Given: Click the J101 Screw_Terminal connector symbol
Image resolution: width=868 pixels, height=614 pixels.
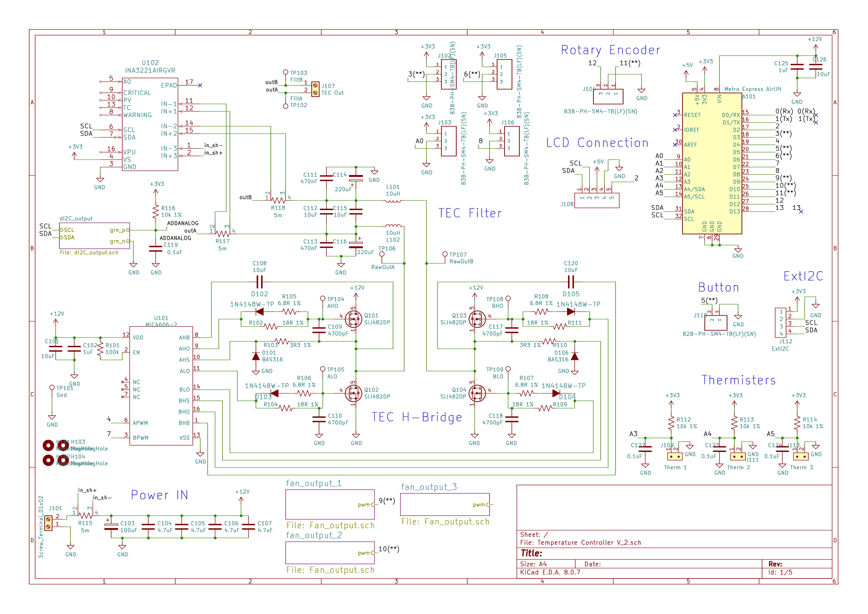Looking at the screenshot, I should (48, 523).
